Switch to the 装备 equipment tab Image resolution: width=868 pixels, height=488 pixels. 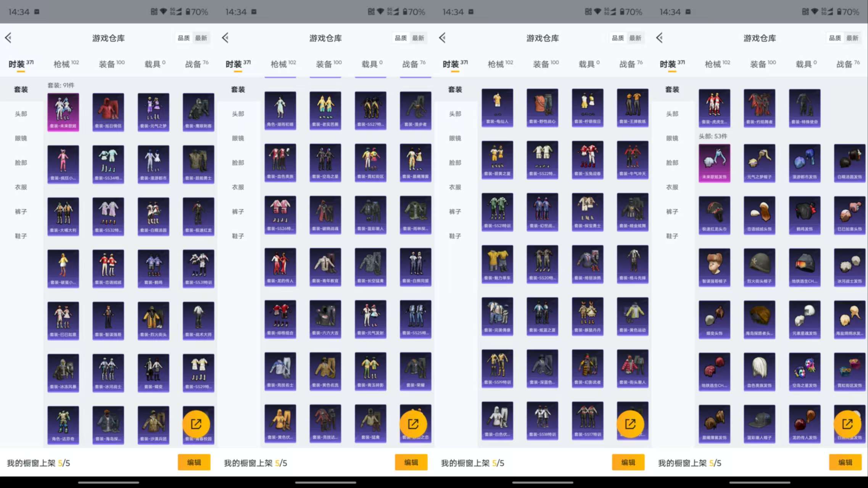pyautogui.click(x=108, y=63)
